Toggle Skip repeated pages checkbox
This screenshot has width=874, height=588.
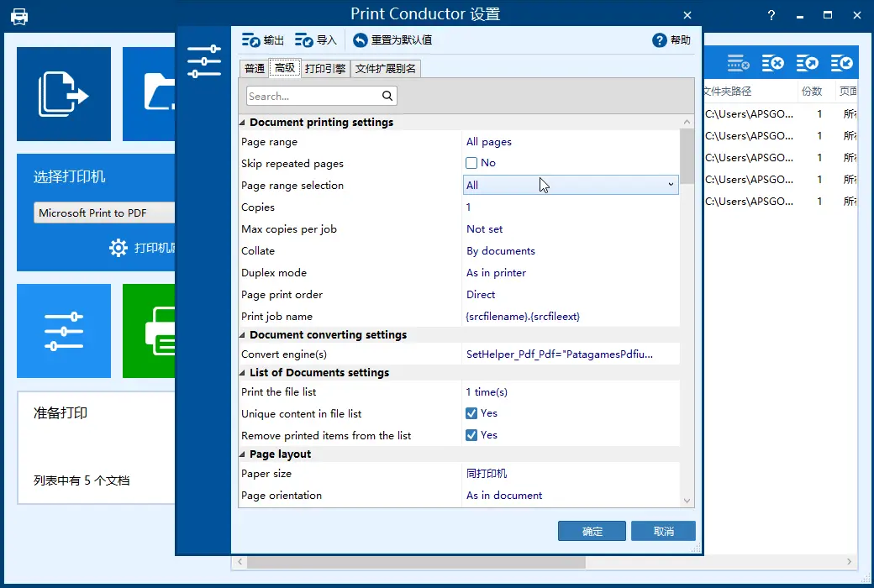tap(471, 163)
